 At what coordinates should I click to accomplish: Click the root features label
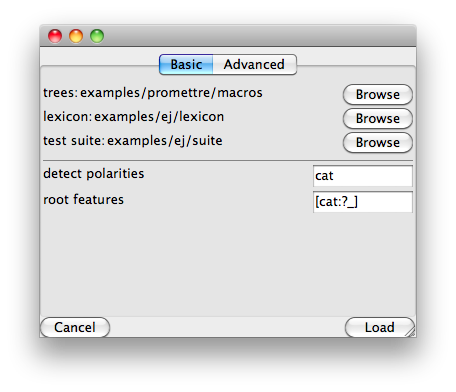tap(83, 200)
